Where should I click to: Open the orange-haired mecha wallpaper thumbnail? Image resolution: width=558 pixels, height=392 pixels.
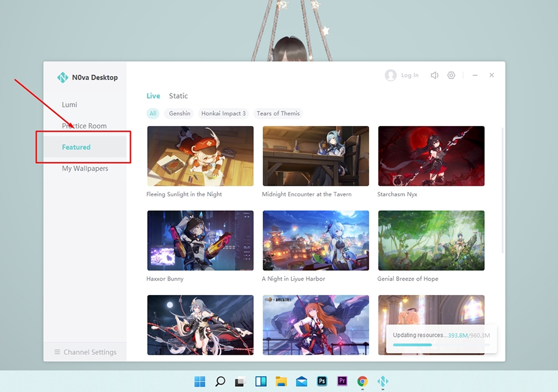(x=316, y=325)
